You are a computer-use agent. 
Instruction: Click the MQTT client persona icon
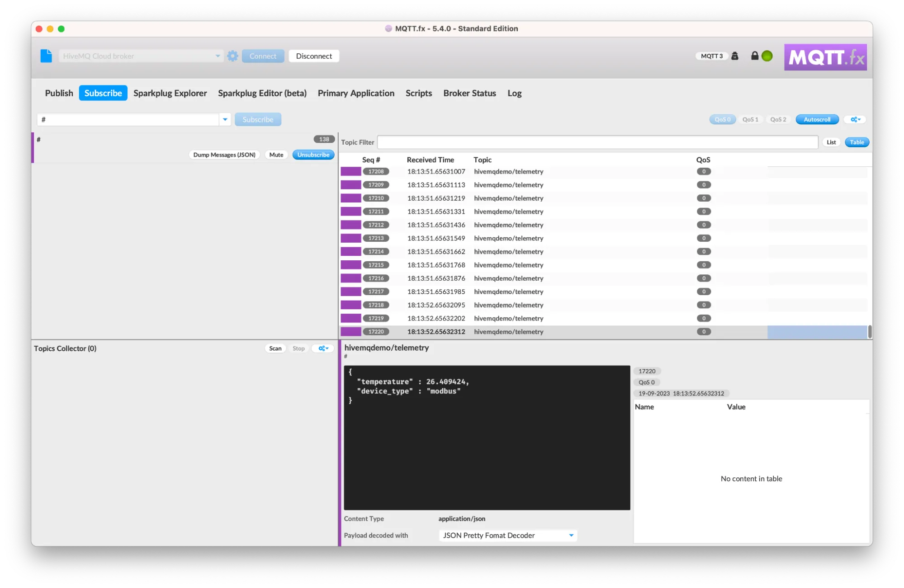click(x=735, y=56)
